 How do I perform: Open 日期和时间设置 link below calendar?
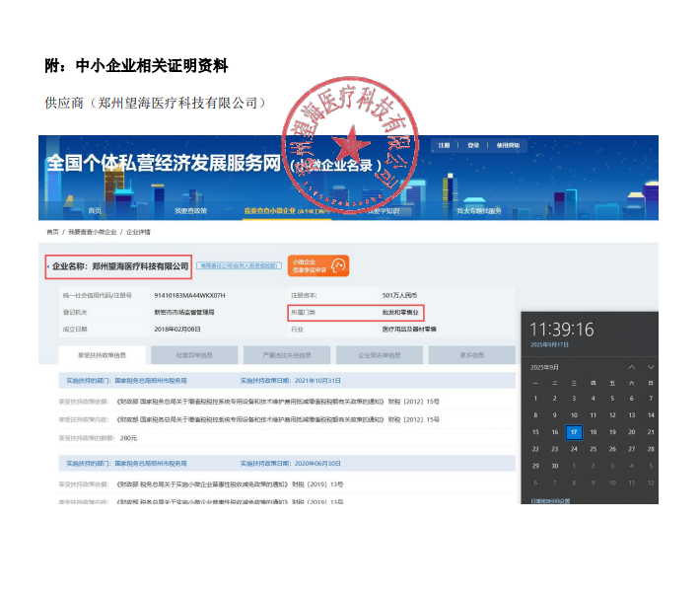(x=550, y=500)
